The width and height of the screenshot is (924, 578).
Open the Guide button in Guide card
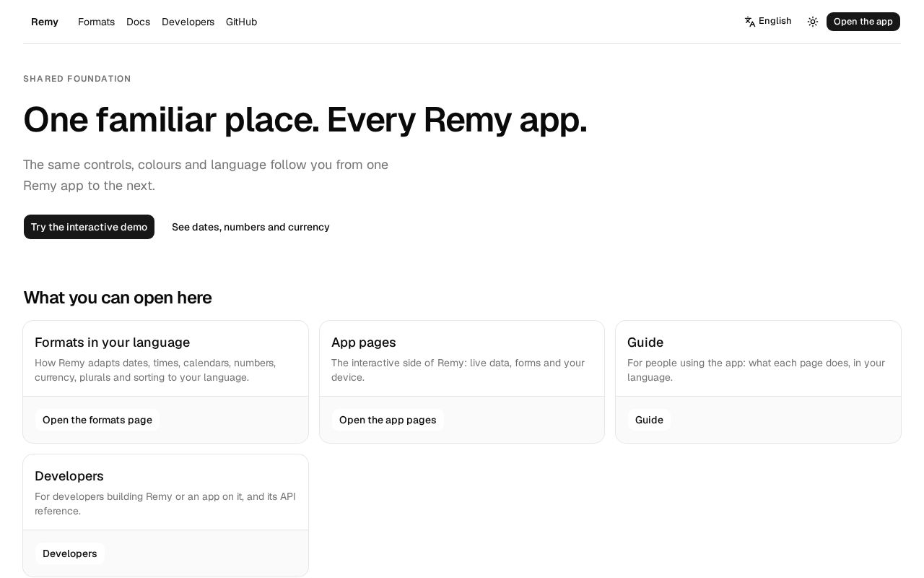[x=649, y=420]
